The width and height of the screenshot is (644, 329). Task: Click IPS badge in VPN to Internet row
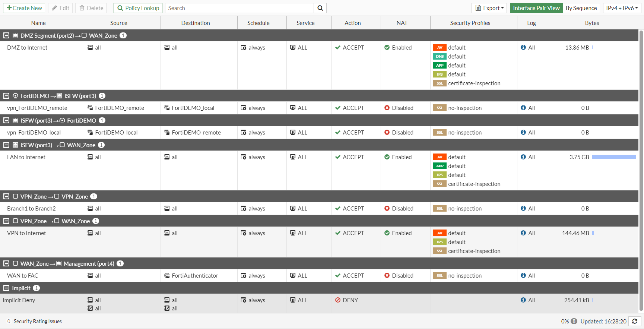tap(440, 242)
